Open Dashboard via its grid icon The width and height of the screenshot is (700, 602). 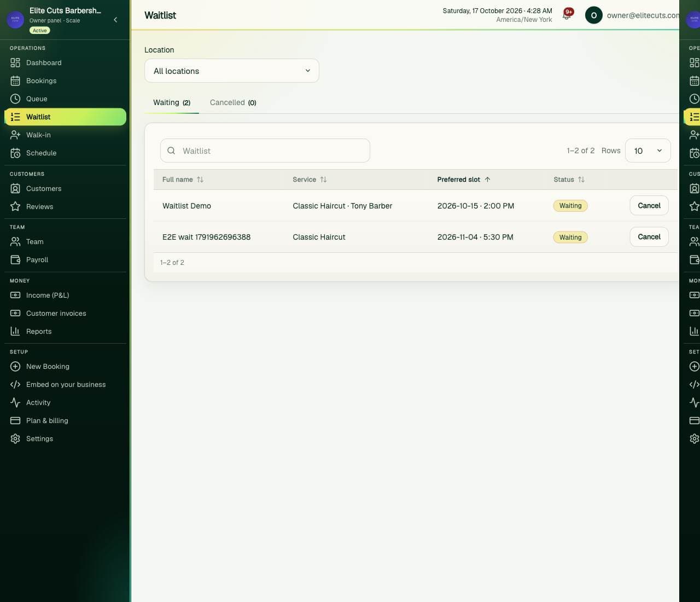pyautogui.click(x=15, y=63)
